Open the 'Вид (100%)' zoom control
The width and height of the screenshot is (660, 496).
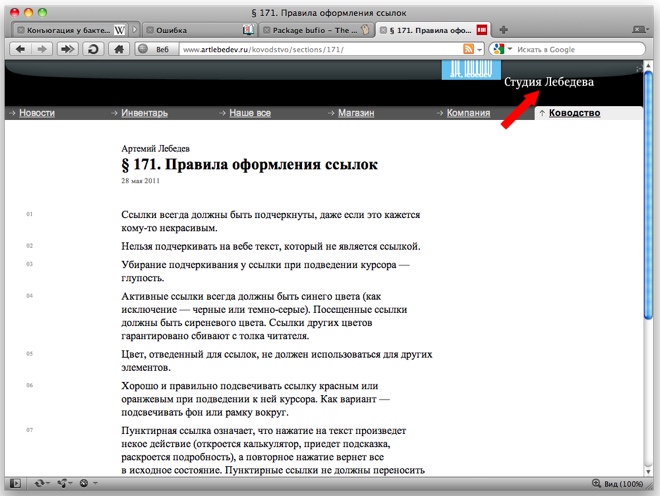[623, 484]
